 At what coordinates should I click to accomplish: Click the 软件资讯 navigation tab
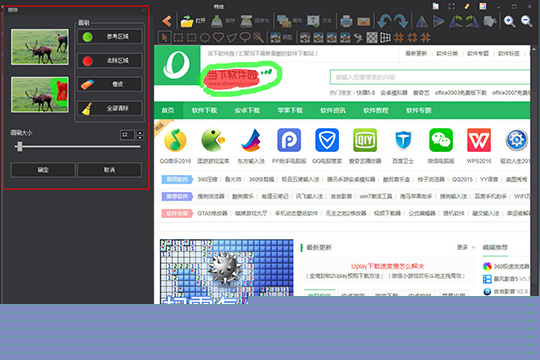[333, 110]
